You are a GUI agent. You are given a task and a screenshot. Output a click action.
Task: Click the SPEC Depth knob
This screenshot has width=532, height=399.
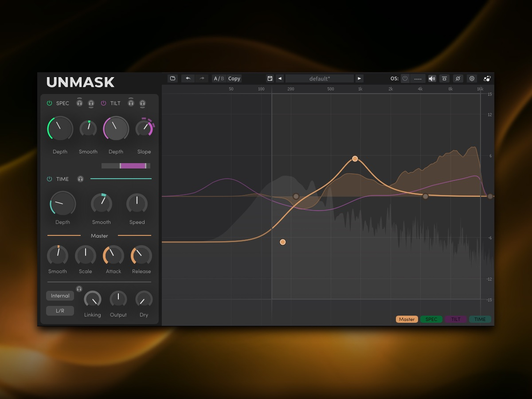coord(60,129)
